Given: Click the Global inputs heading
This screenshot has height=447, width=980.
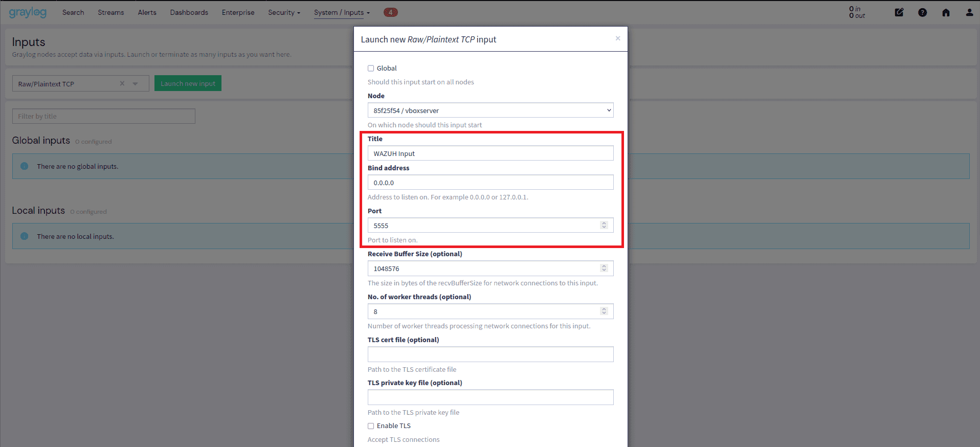Looking at the screenshot, I should click(41, 140).
